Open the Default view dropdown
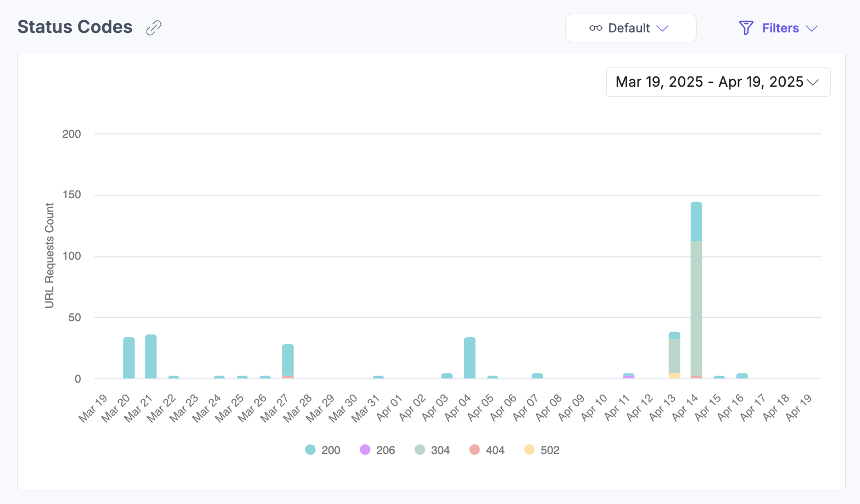The image size is (860, 504). coord(631,28)
